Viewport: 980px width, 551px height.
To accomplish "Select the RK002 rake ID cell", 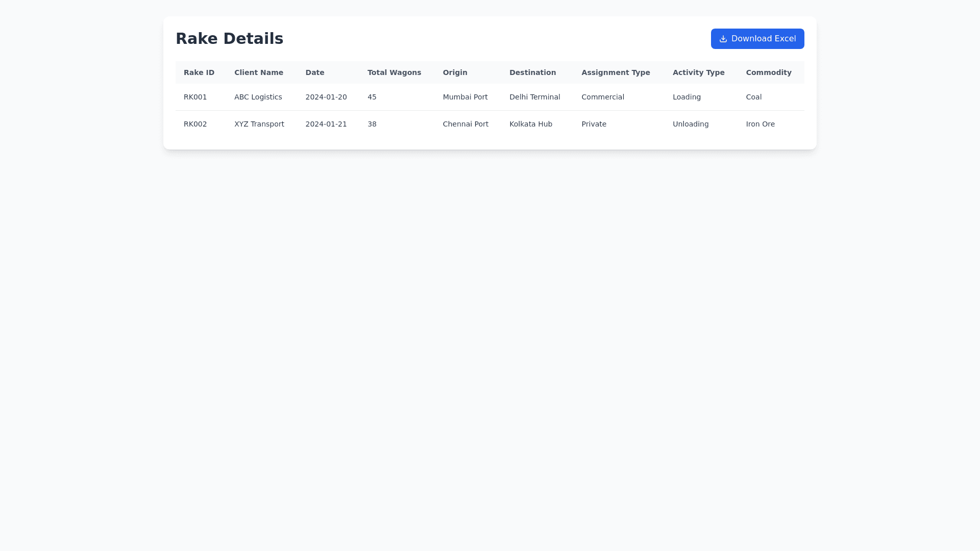I will [x=195, y=124].
